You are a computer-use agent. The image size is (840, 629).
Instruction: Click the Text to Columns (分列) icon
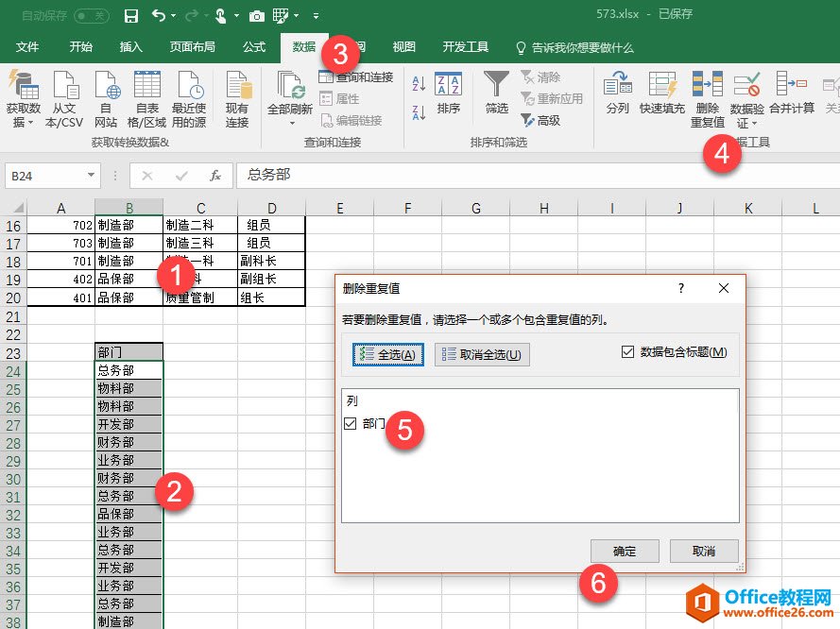(x=617, y=87)
